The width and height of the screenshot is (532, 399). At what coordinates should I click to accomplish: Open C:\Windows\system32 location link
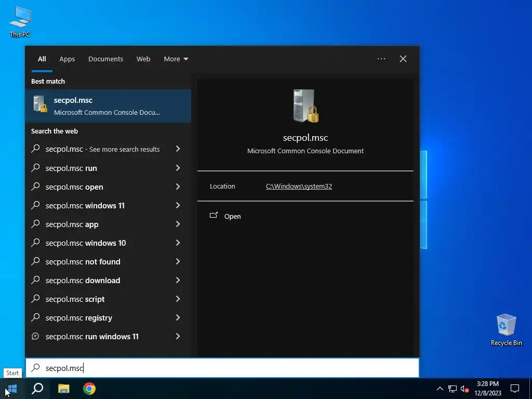coord(299,187)
